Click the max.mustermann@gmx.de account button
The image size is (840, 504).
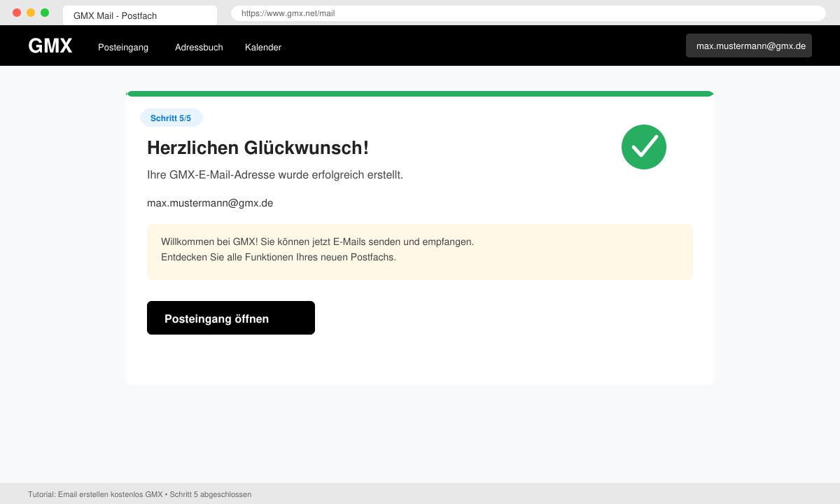(x=749, y=45)
